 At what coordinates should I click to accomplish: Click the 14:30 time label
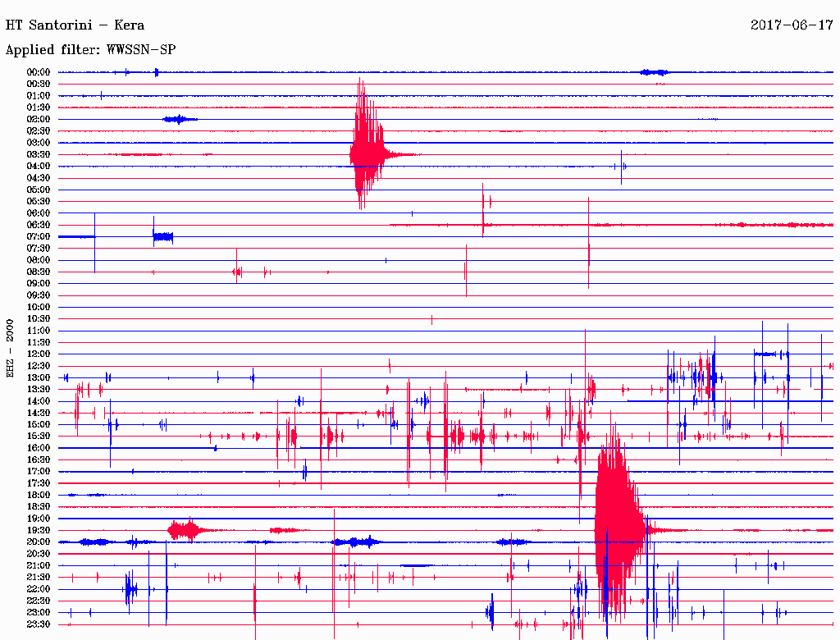39,413
